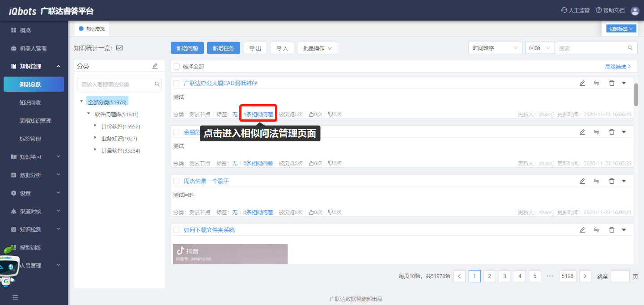Click the knowledge statistics chart icon
This screenshot has width=644, height=305.
tap(119, 48)
